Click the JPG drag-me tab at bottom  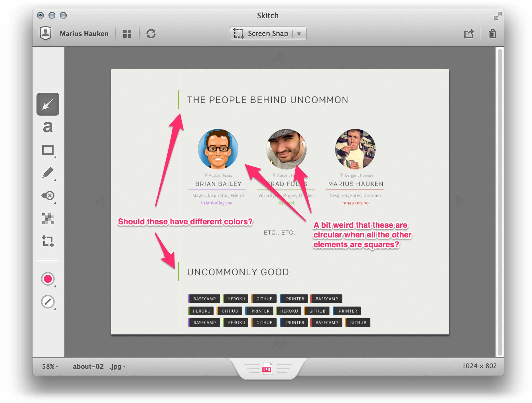click(267, 369)
